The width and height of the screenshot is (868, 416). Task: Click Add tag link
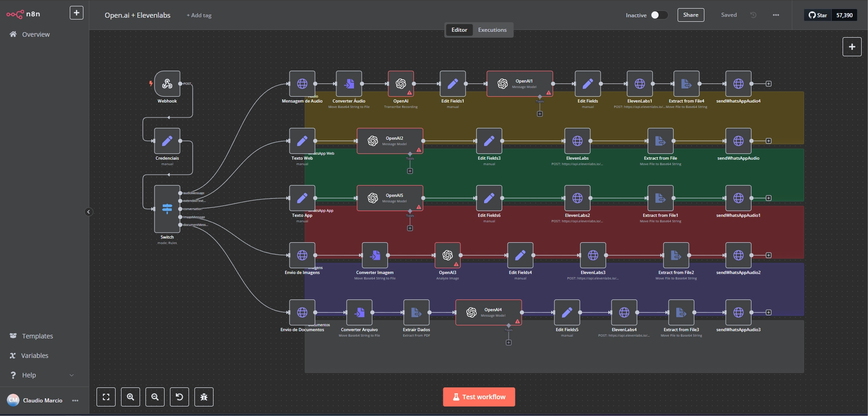pyautogui.click(x=199, y=15)
